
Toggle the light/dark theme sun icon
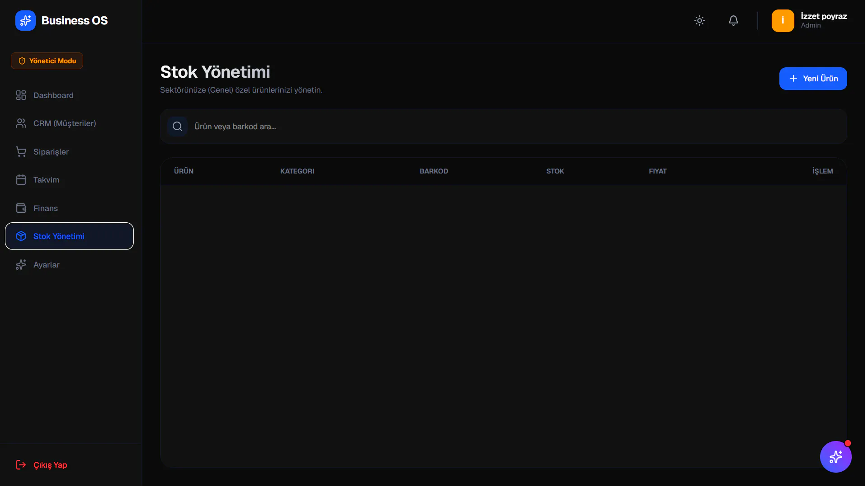[x=699, y=21]
